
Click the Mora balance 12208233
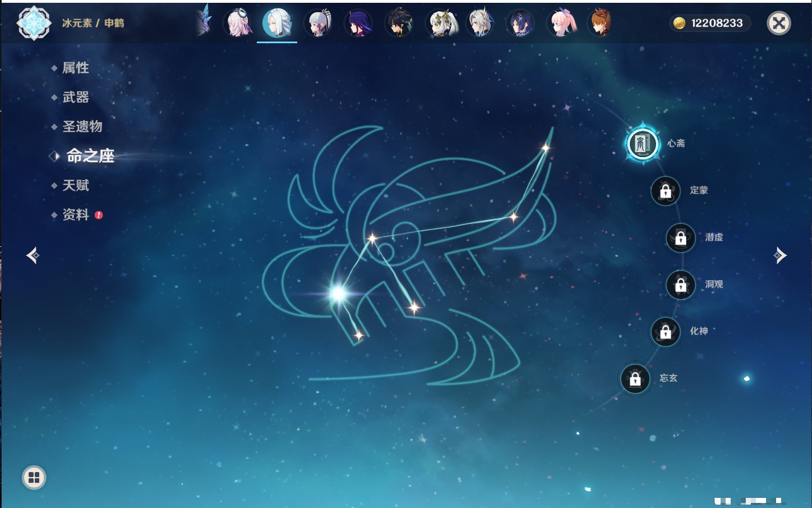717,23
